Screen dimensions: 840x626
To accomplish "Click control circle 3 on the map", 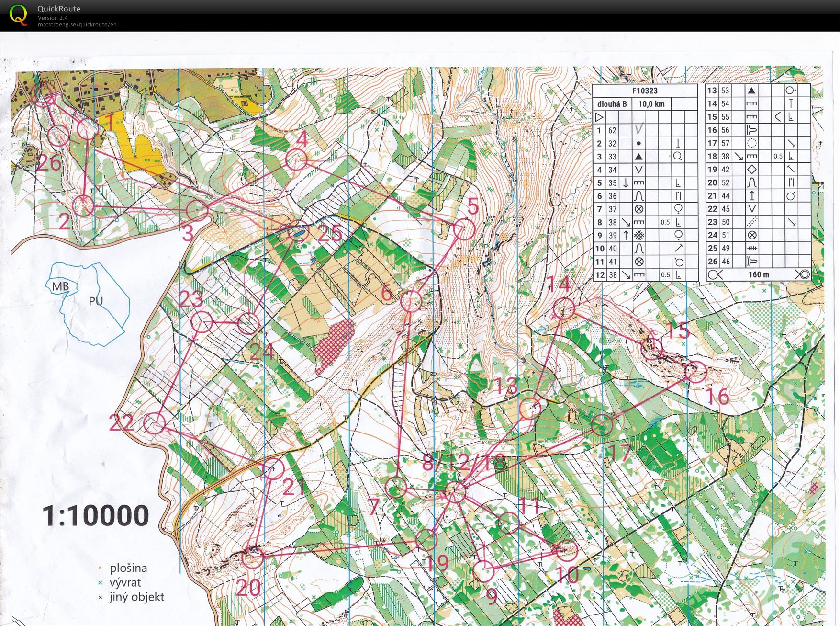I will point(196,211).
